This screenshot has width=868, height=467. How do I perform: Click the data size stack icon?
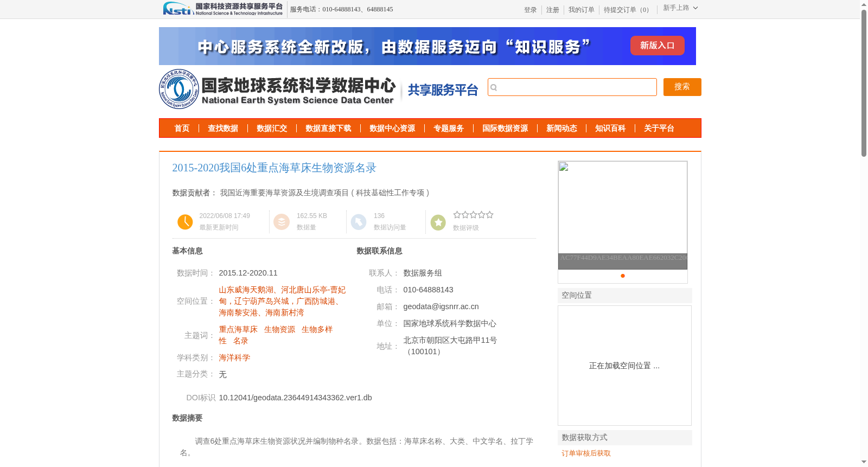click(x=282, y=222)
